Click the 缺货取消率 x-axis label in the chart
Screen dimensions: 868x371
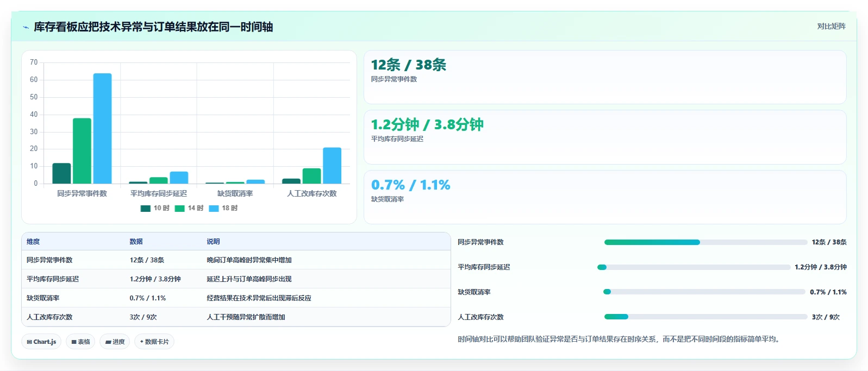235,193
